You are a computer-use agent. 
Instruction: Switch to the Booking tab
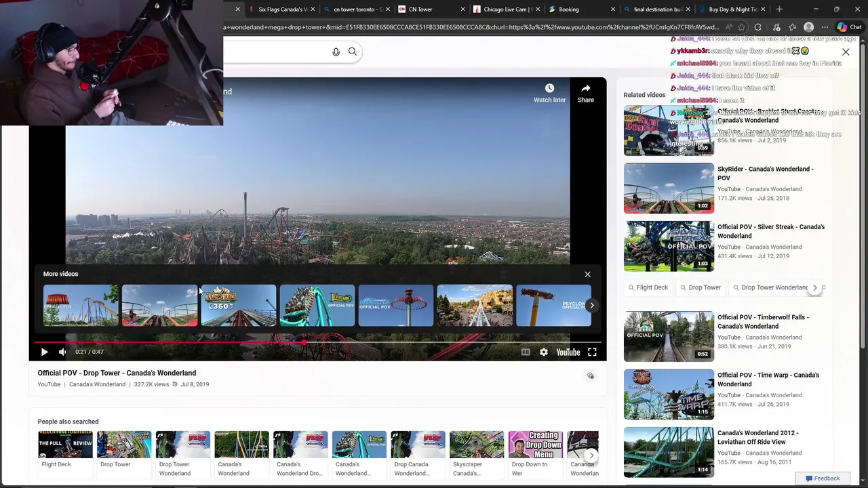580,9
